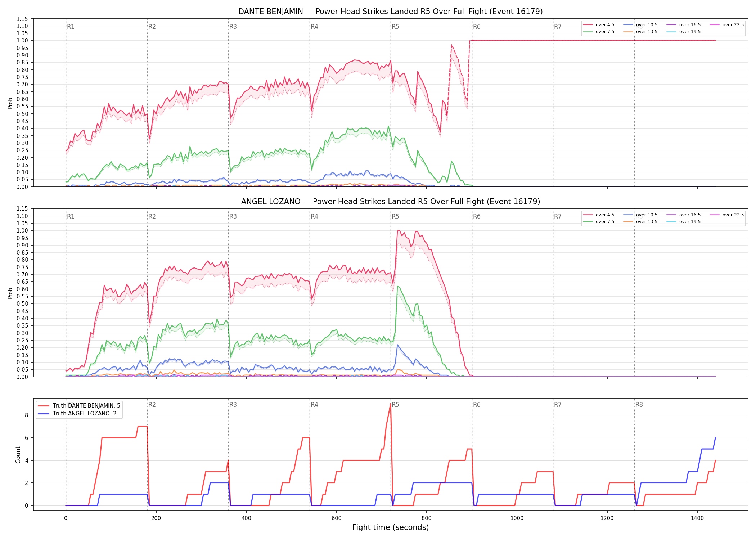Click the R5 round marker in Angel Lozano chart
The width and height of the screenshot is (756, 540).
coord(395,216)
